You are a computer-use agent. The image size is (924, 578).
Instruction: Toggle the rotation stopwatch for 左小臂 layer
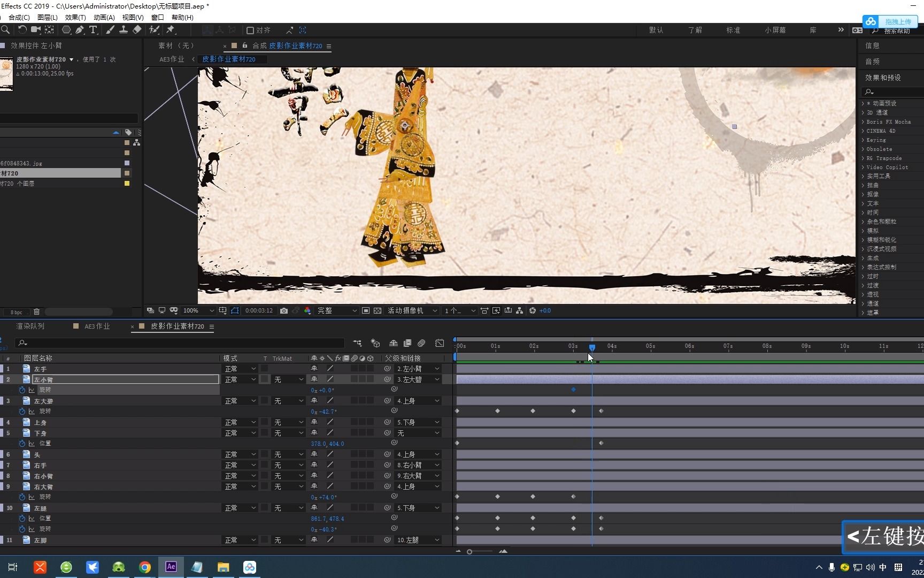click(22, 390)
